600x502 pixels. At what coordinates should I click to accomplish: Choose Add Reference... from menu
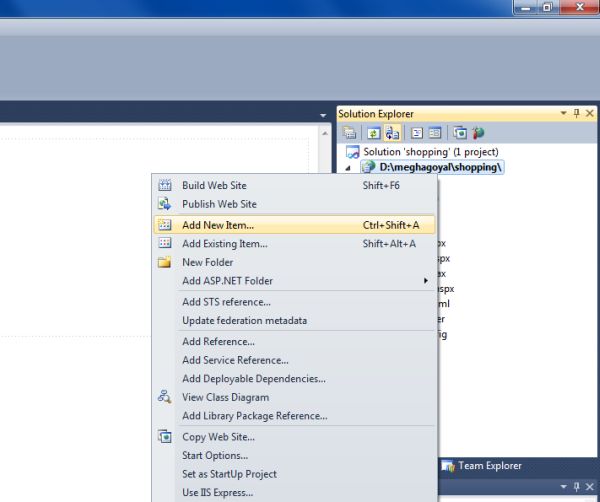[x=294, y=342]
